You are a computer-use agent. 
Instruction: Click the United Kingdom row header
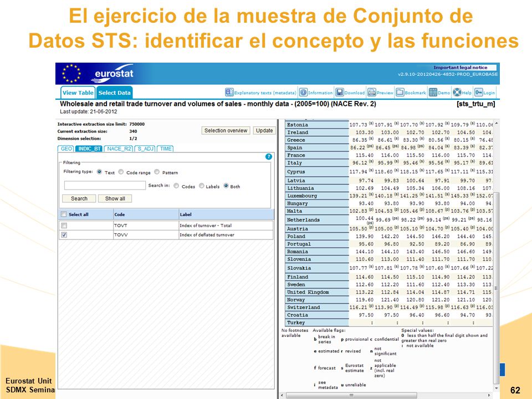(x=317, y=292)
